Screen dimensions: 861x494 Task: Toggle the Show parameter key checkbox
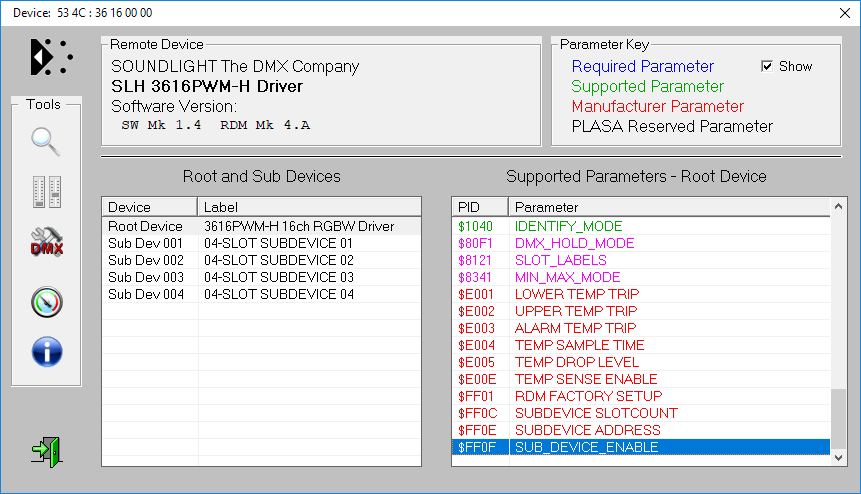point(767,67)
